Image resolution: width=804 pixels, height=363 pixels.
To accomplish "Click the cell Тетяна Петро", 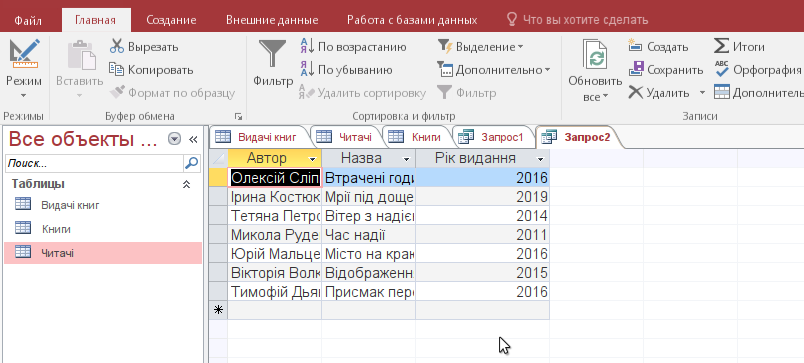I will coord(275,216).
